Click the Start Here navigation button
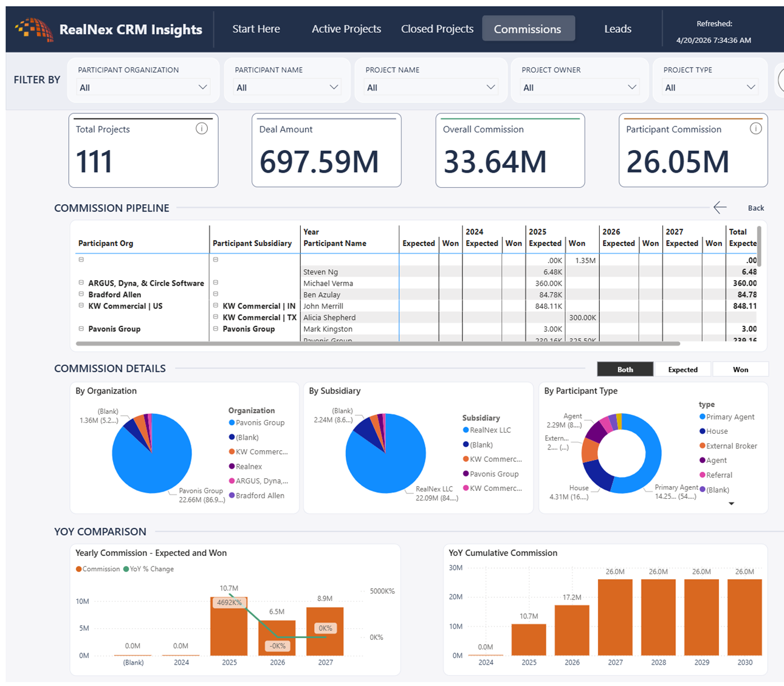This screenshot has height=686, width=784. point(256,29)
